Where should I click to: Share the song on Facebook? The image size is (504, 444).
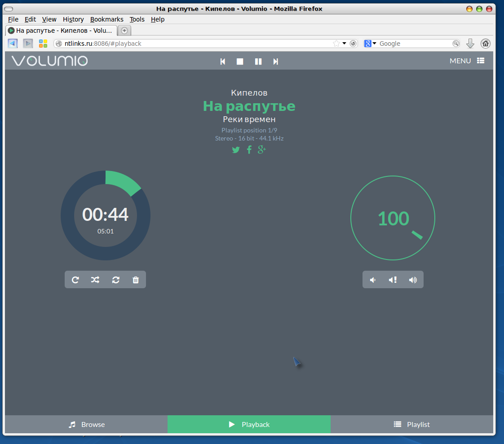pyautogui.click(x=249, y=149)
